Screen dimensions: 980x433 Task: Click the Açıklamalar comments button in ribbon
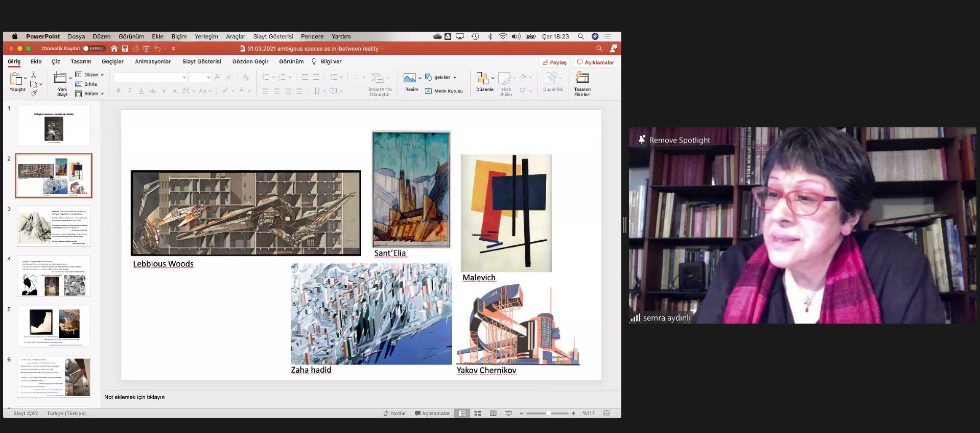point(595,62)
